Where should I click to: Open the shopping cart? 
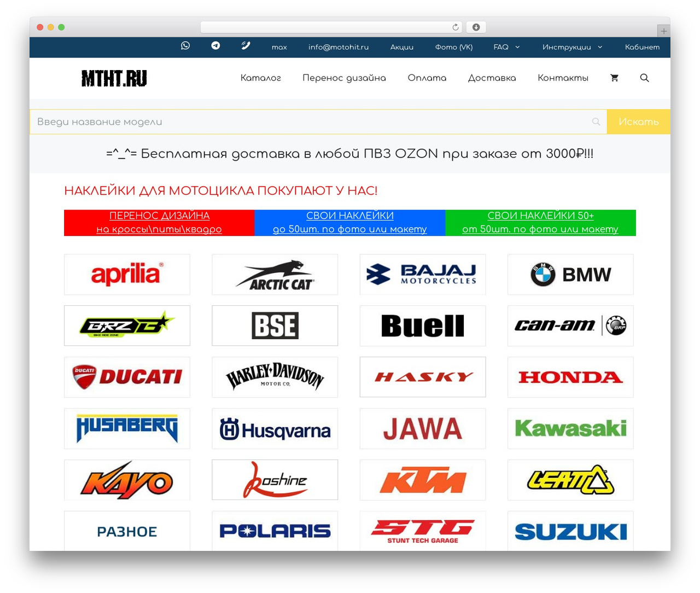(x=614, y=78)
